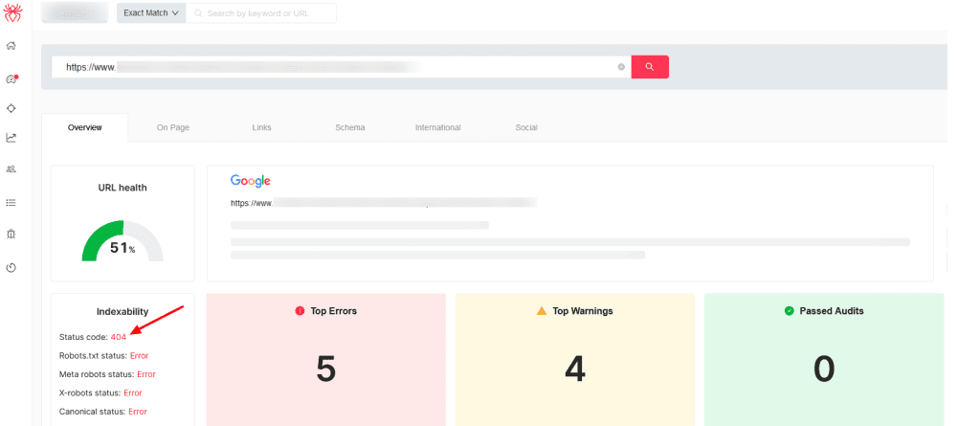980x426 pixels.
Task: Click the magnifier in keyword search box
Action: (x=199, y=13)
